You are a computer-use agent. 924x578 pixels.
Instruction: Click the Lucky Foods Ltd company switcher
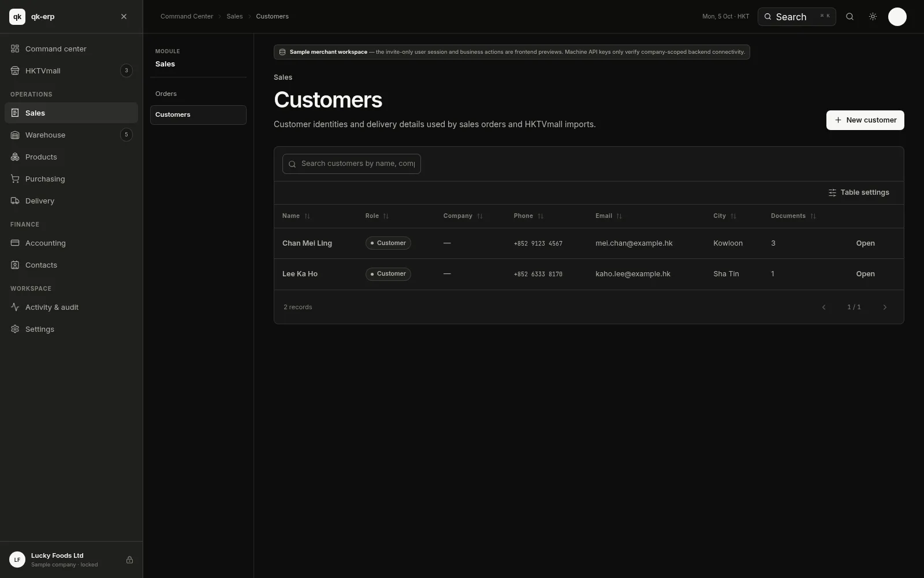coord(71,560)
